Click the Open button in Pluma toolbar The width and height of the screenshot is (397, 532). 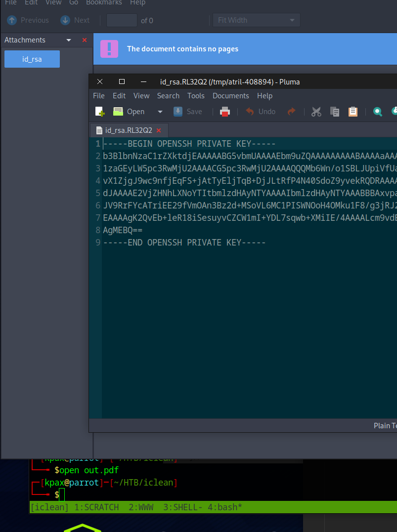(x=130, y=112)
